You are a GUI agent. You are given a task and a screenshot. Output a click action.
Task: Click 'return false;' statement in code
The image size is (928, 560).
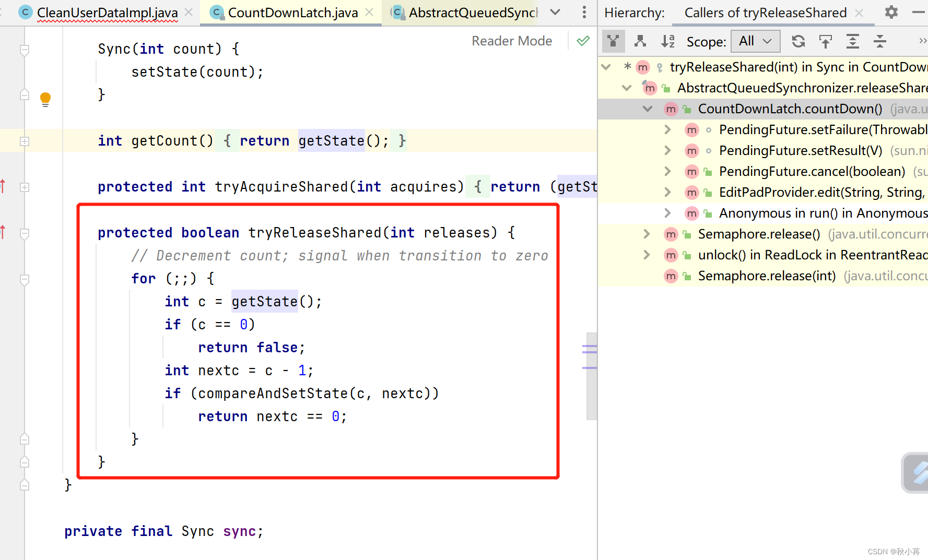coord(251,348)
